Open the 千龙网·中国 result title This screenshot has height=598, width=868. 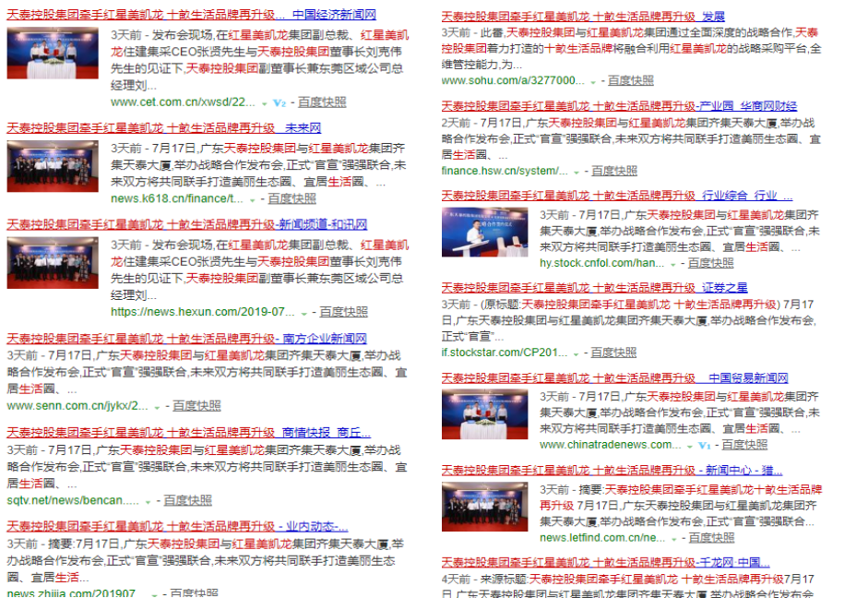point(606,563)
